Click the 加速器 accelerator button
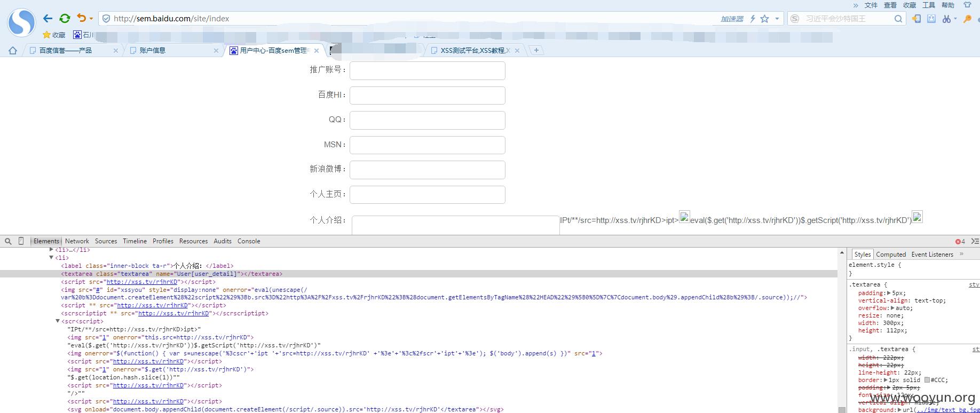The image size is (980, 413). tap(732, 19)
